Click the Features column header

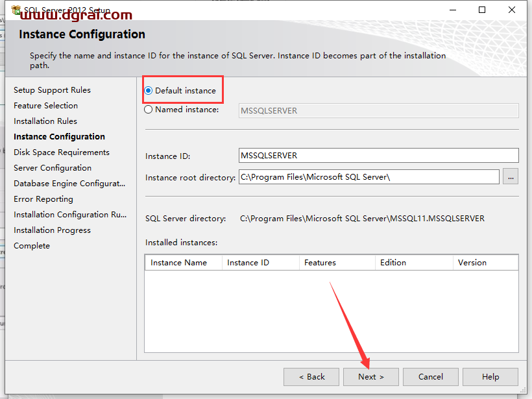(337, 263)
